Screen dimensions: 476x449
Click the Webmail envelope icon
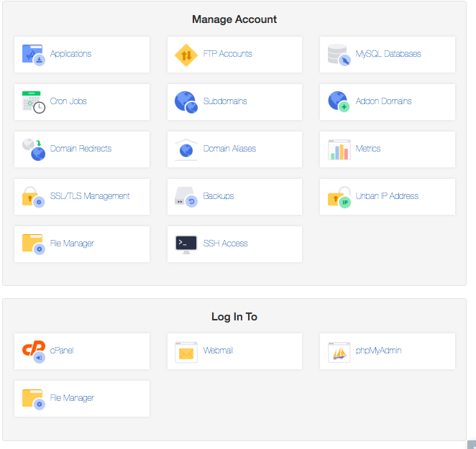(186, 352)
